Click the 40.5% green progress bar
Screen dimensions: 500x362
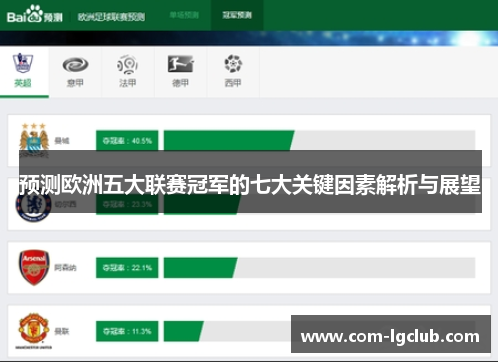point(229,141)
